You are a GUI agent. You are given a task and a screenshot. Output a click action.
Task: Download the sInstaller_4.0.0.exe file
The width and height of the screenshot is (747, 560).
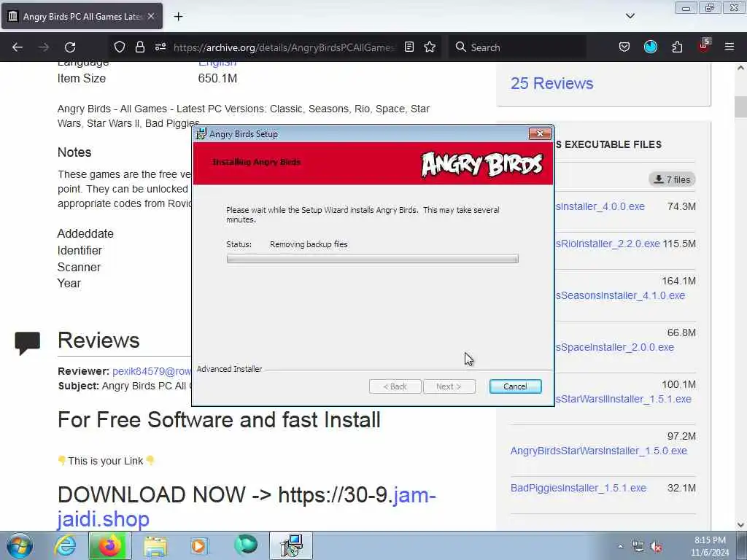pos(600,206)
